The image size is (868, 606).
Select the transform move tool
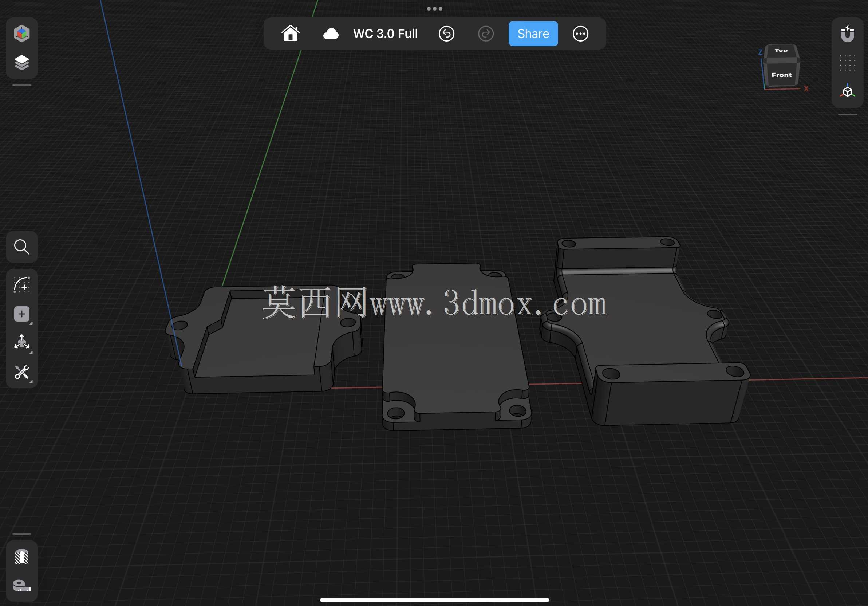tap(21, 342)
